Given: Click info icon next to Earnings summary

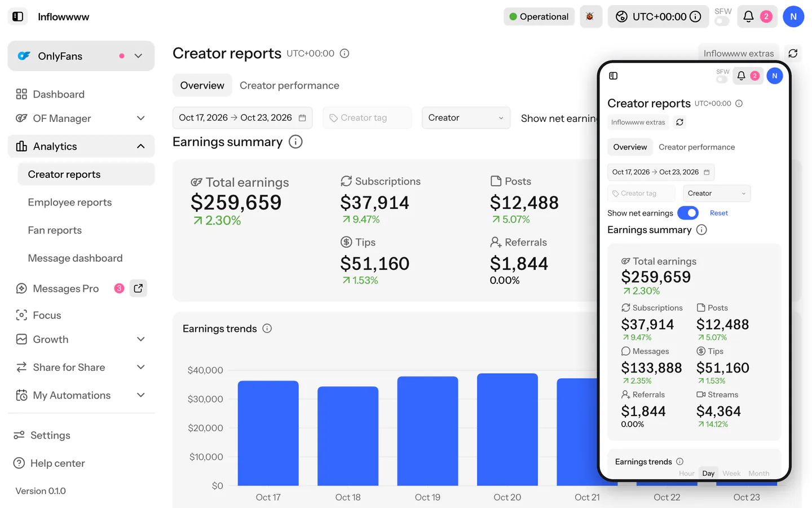Looking at the screenshot, I should [295, 142].
